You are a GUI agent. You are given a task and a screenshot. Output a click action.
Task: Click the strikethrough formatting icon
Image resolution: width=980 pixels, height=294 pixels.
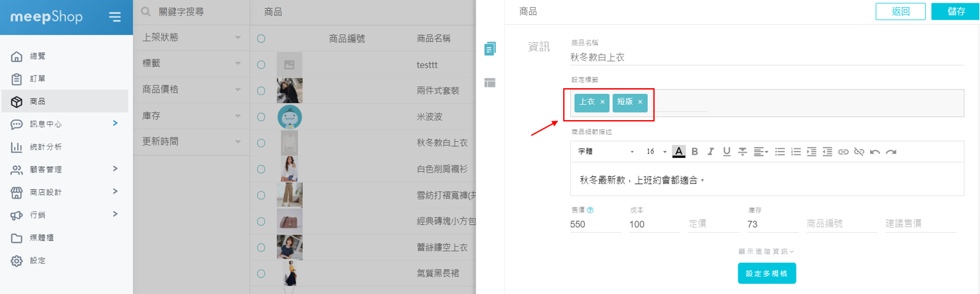click(742, 151)
